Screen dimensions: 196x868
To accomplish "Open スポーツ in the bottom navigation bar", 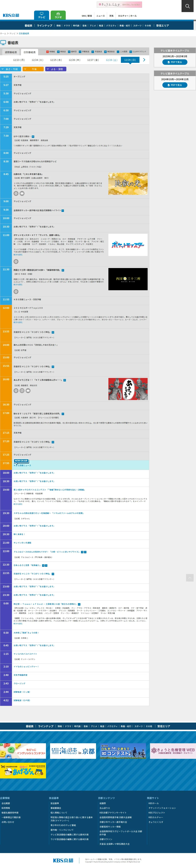I will (x=139, y=726).
